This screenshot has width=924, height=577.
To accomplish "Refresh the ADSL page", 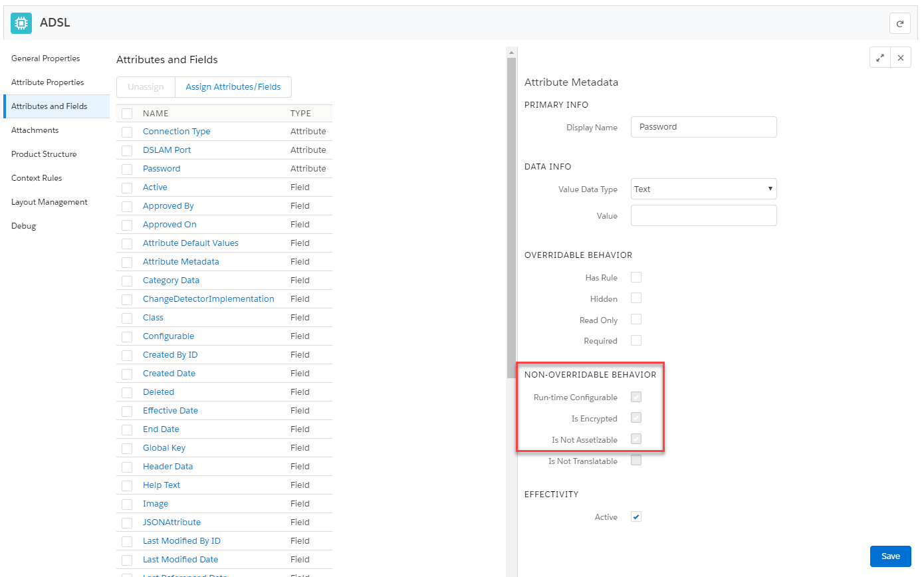I will point(900,23).
